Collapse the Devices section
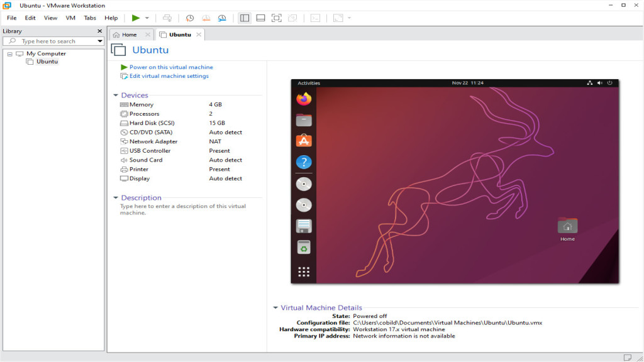 click(x=116, y=95)
